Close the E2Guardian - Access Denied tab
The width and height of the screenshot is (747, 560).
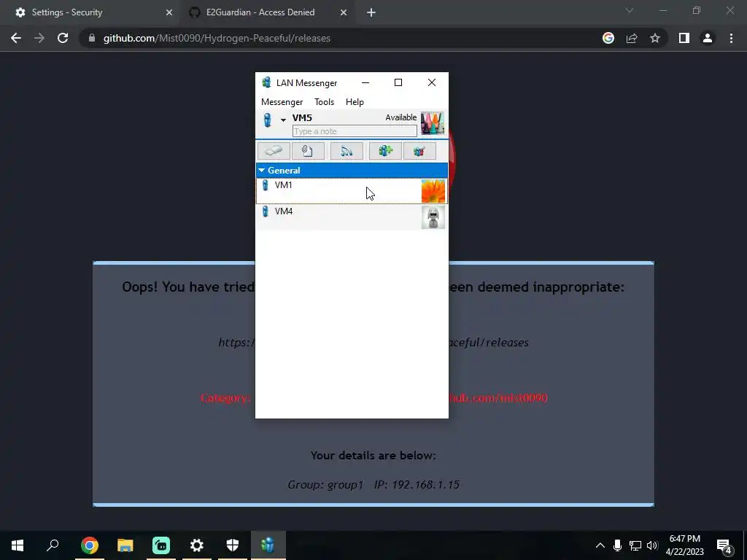pos(344,12)
